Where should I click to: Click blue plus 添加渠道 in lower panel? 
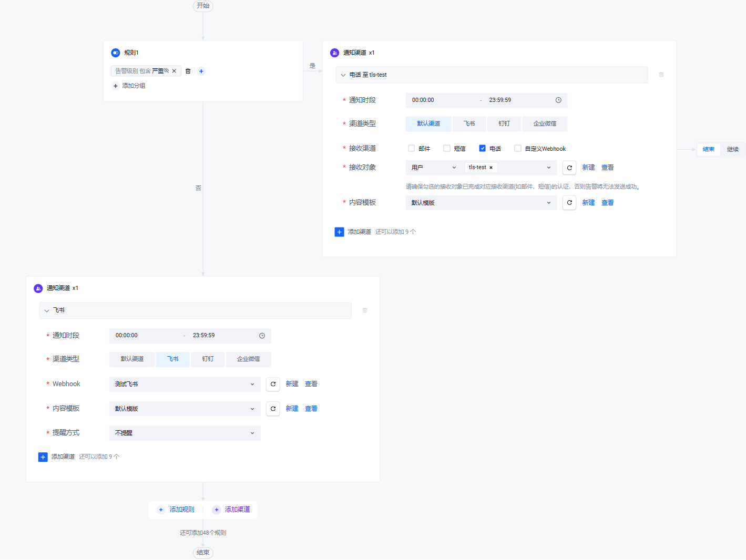pos(43,457)
